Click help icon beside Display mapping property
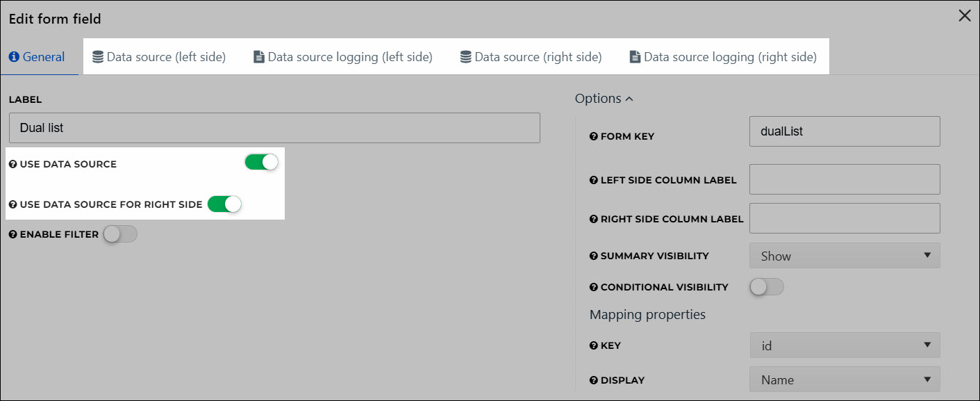 click(593, 380)
